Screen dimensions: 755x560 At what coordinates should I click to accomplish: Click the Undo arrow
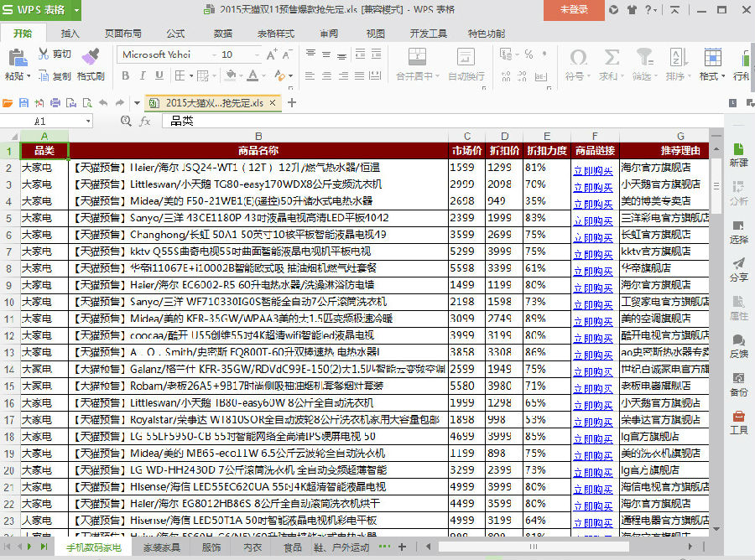click(103, 103)
